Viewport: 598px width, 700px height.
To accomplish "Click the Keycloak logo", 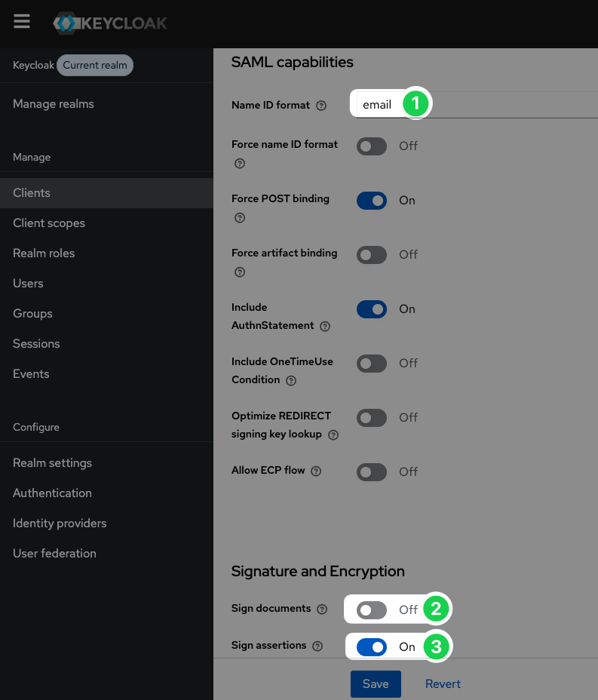I will pyautogui.click(x=110, y=23).
